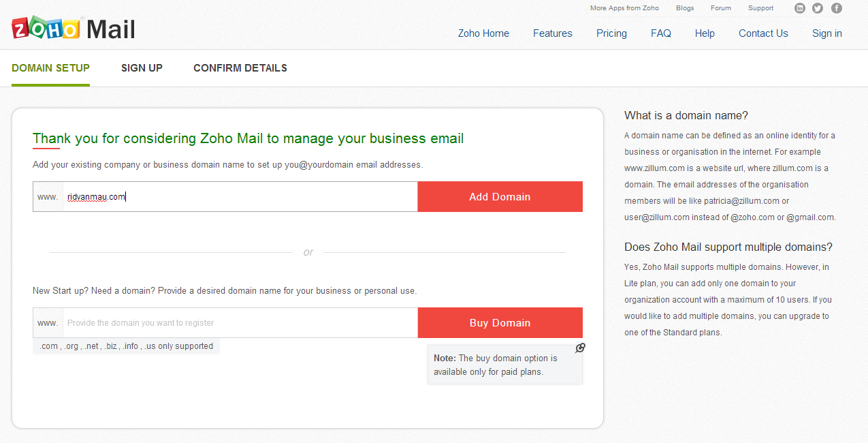Image resolution: width=868 pixels, height=443 pixels.
Task: Open the Contact Us page
Action: (x=763, y=33)
